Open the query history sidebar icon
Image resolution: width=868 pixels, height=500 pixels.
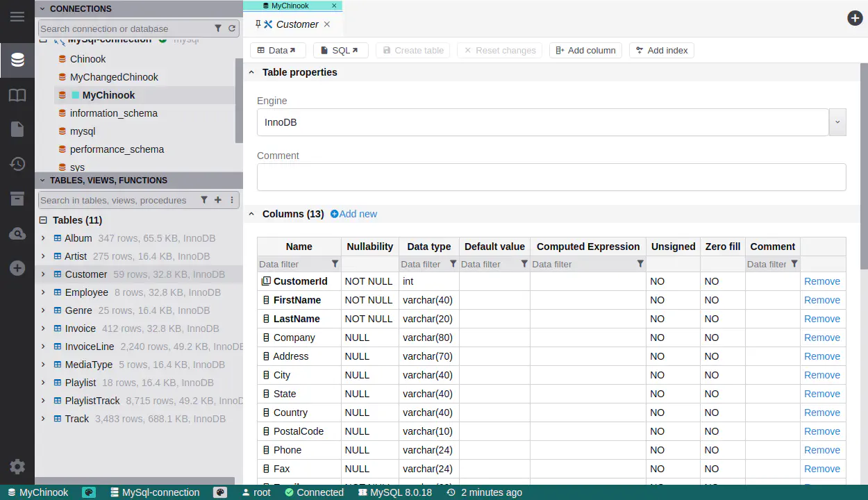click(17, 164)
